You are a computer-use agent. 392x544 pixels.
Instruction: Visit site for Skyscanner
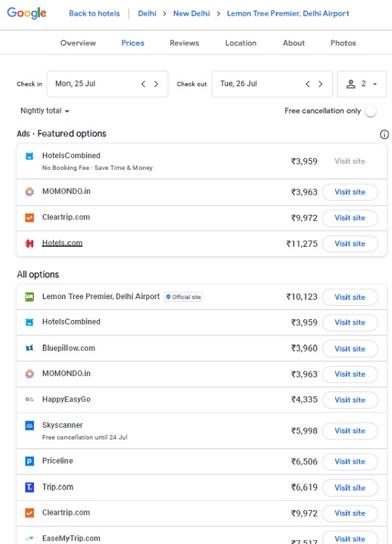350,431
